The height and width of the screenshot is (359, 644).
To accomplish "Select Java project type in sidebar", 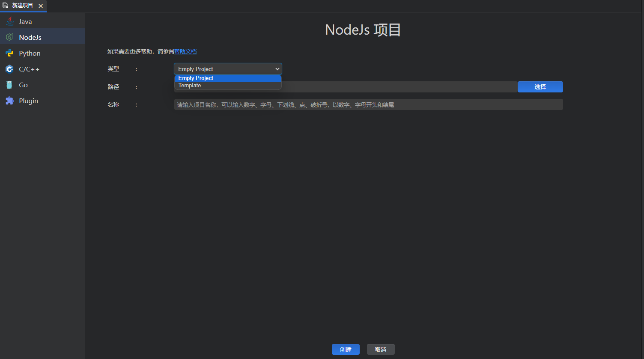I will pyautogui.click(x=42, y=21).
